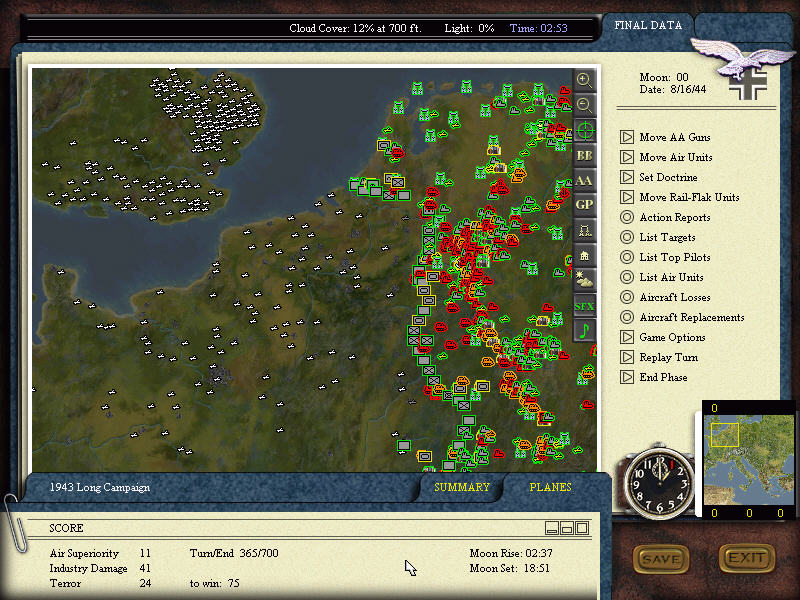The image size is (800, 600).
Task: Click arrow icon beside Replay Turn
Action: point(627,357)
